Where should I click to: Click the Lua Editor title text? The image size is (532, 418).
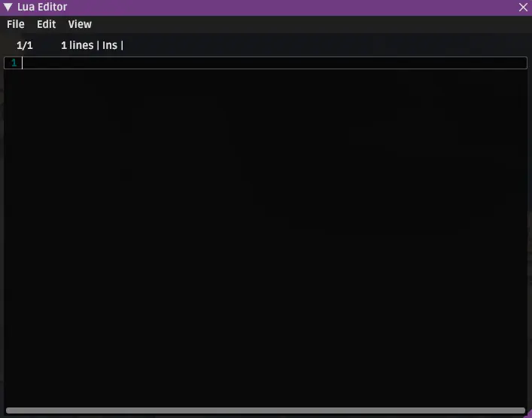coord(42,7)
